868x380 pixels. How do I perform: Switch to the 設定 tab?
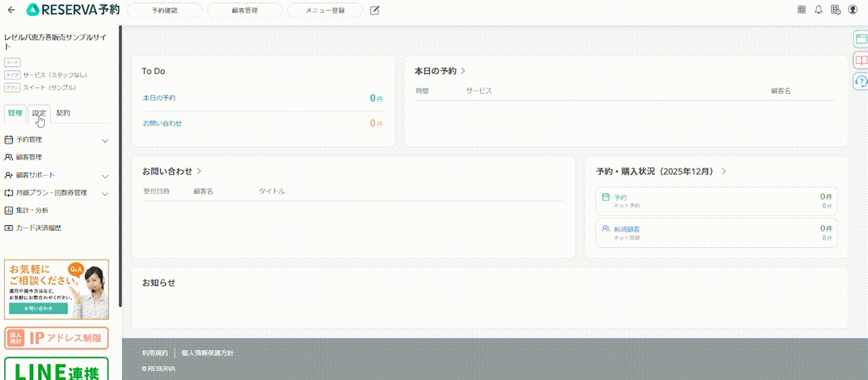(39, 113)
